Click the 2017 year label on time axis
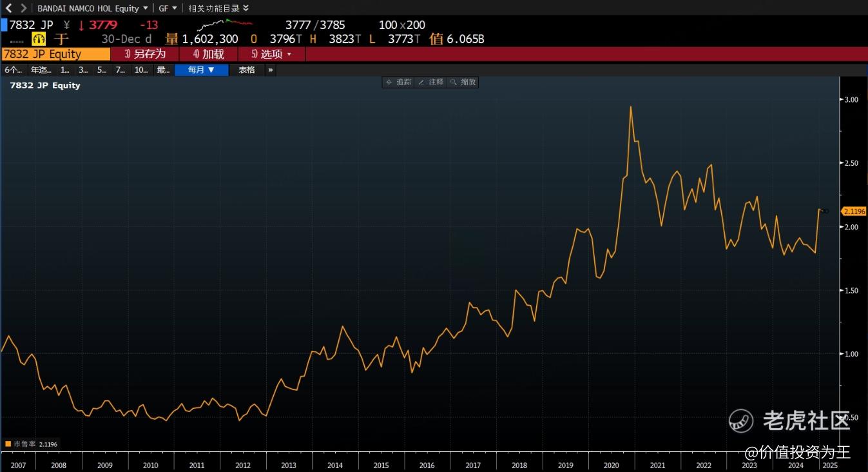 pyautogui.click(x=473, y=465)
